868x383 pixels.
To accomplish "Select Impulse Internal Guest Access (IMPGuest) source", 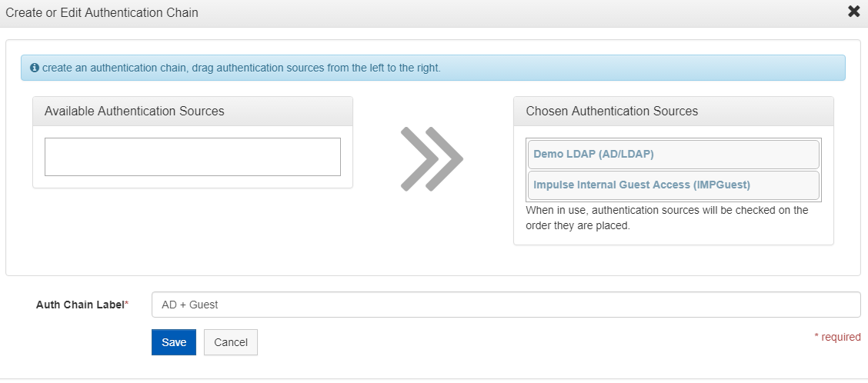I will (673, 185).
